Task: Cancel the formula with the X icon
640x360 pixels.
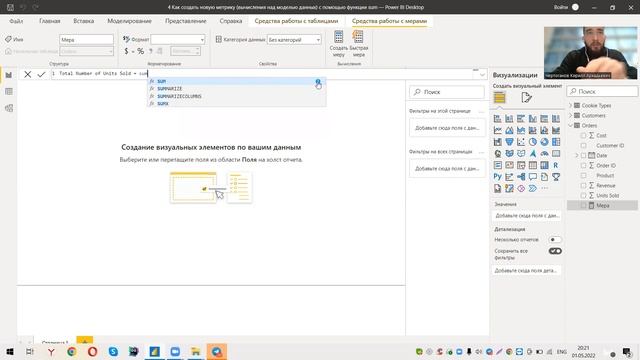Action: [x=27, y=74]
